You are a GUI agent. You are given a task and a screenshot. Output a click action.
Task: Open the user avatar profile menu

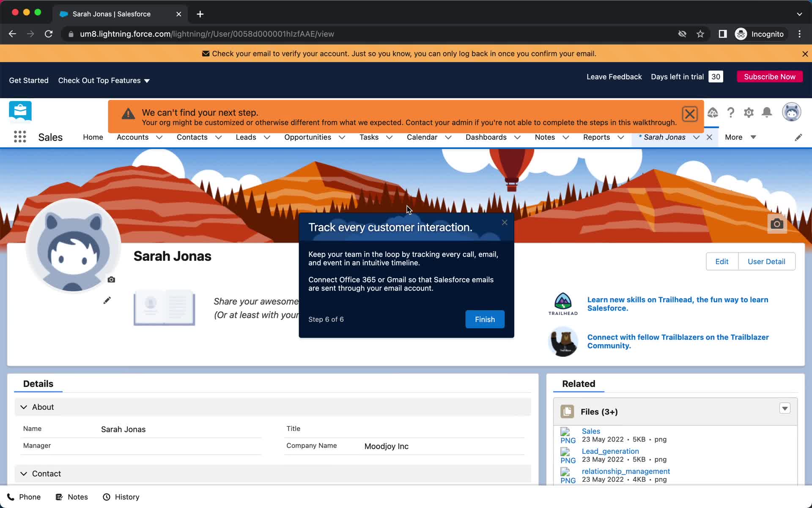click(791, 112)
